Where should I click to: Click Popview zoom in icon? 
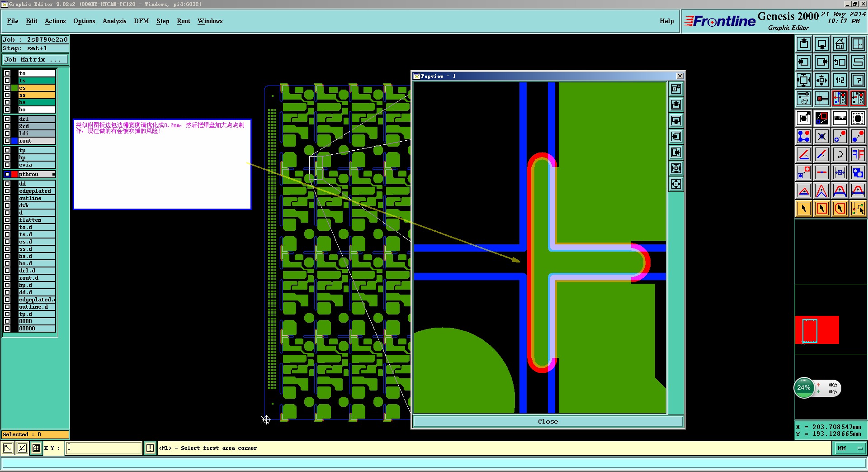[x=676, y=168]
